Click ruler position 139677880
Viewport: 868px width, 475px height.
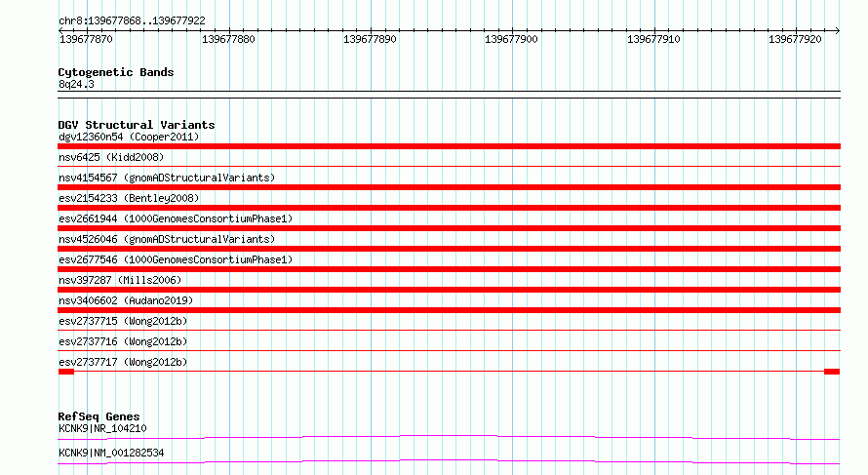point(228,39)
